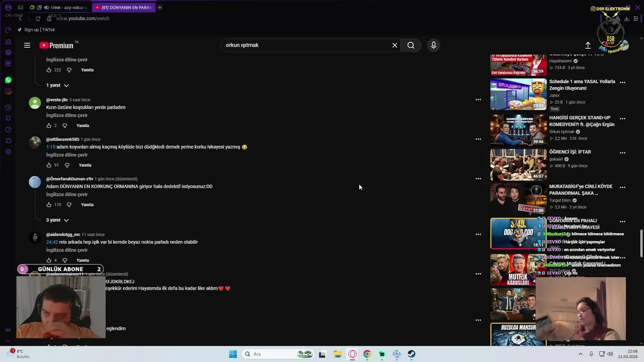Open Google Chrome from the taskbar
Screen dimensions: 644x362
pos(367,354)
